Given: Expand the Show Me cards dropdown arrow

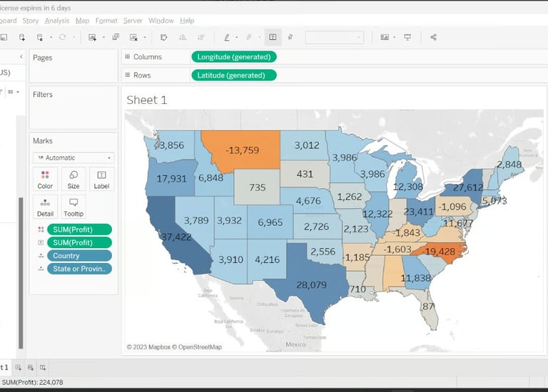Looking at the screenshot, I should (395, 37).
